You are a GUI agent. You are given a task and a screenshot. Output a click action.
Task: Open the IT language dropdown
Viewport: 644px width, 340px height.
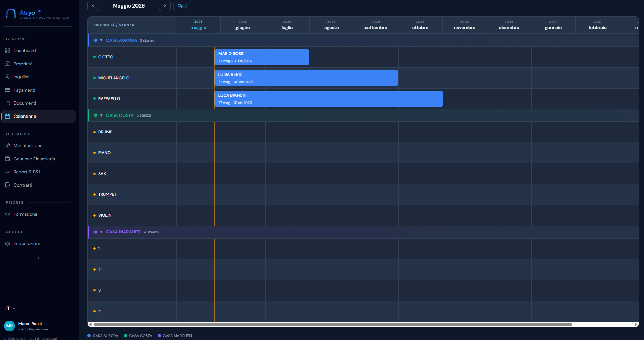click(10, 309)
